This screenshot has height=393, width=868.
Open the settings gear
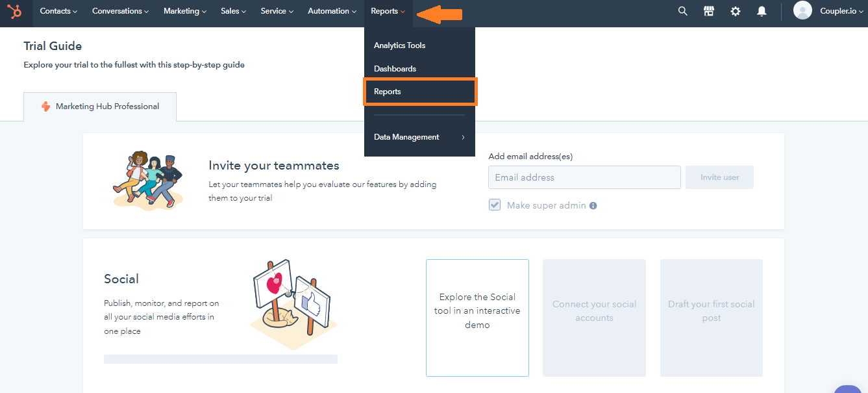click(735, 11)
